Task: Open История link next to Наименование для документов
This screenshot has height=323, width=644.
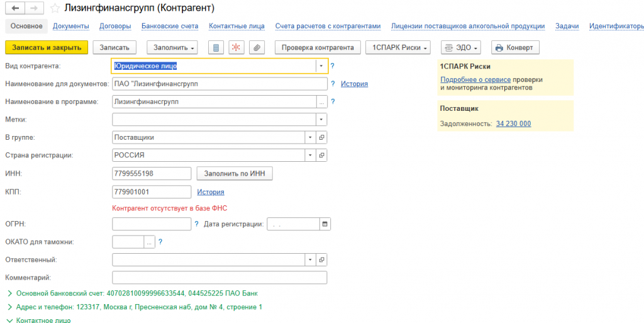Action: click(x=355, y=84)
